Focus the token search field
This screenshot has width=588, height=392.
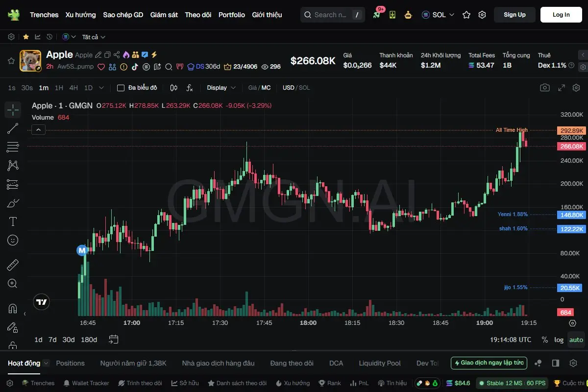pos(333,15)
